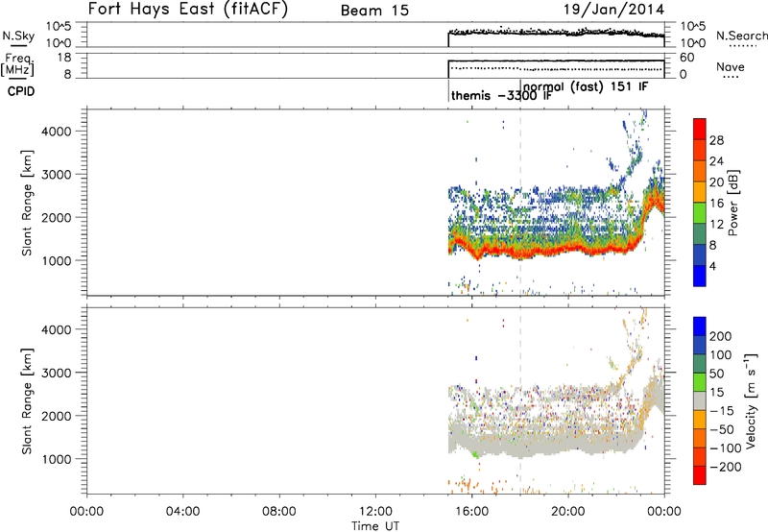This screenshot has height=532, width=768.
Task: Select '1000' range tick in power panel
Action: pyautogui.click(x=56, y=260)
